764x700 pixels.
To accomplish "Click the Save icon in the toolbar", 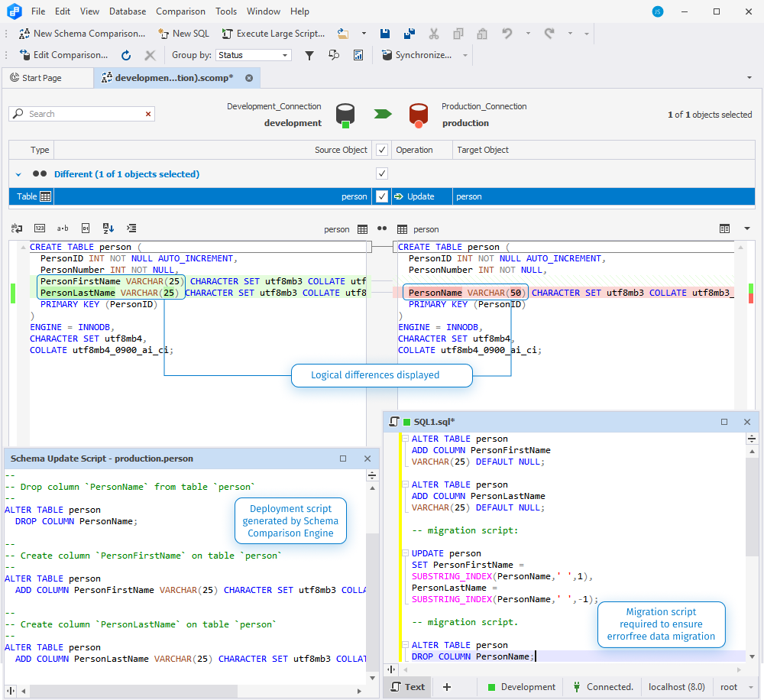I will click(385, 34).
